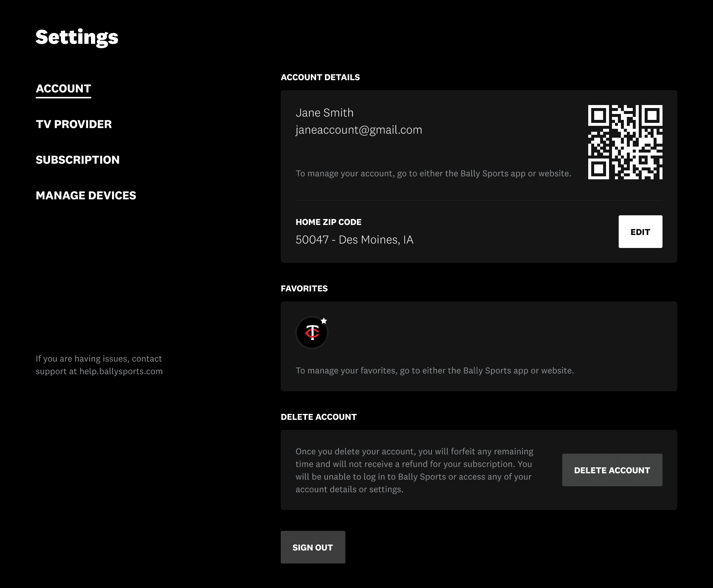Click the help.ballysports.com support text
The height and width of the screenshot is (588, 713).
[x=121, y=372]
